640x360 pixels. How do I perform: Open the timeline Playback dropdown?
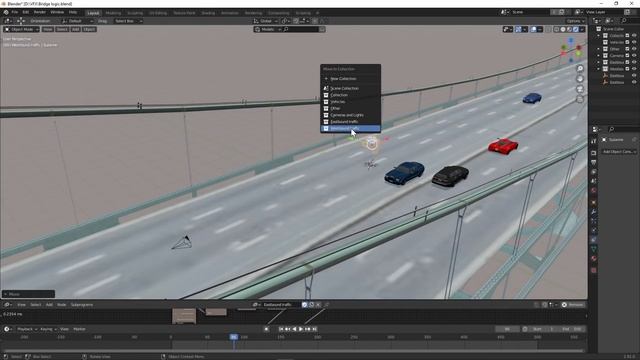(x=27, y=329)
